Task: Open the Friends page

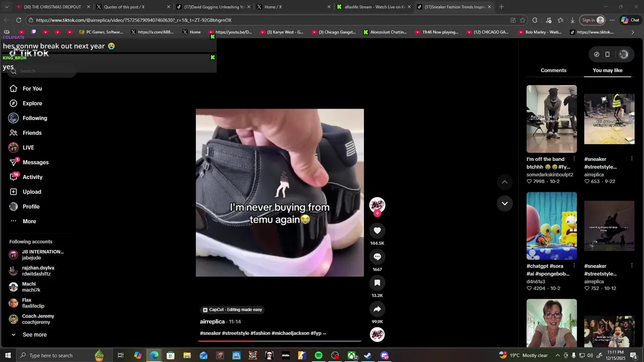Action: (32, 133)
